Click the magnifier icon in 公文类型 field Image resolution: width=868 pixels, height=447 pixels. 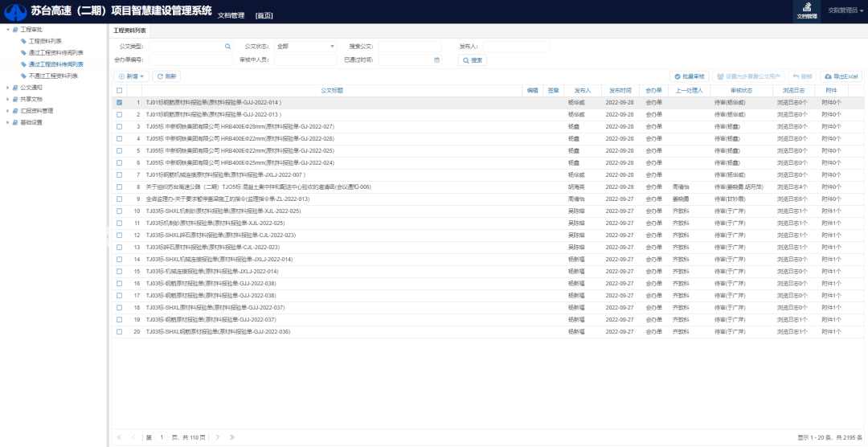coord(227,47)
